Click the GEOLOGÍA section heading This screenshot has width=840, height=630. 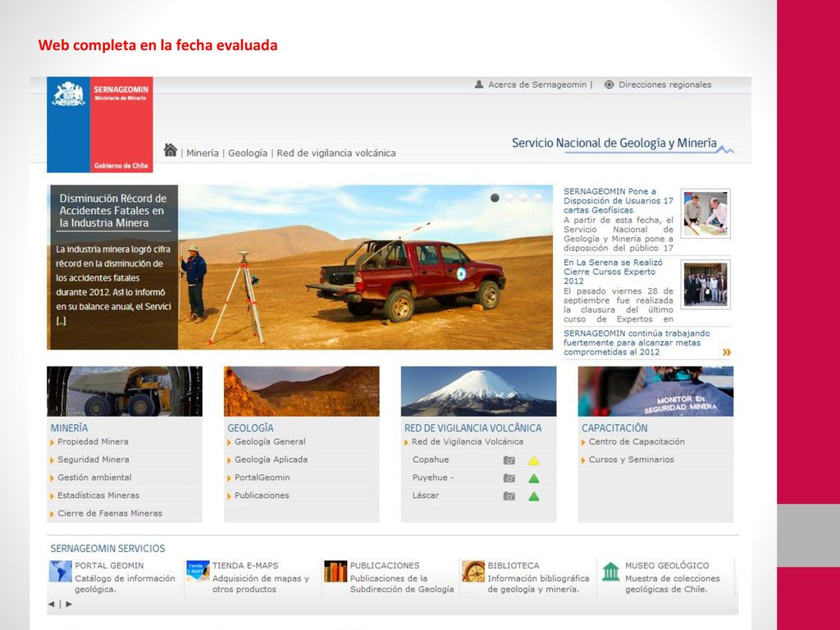pyautogui.click(x=250, y=428)
